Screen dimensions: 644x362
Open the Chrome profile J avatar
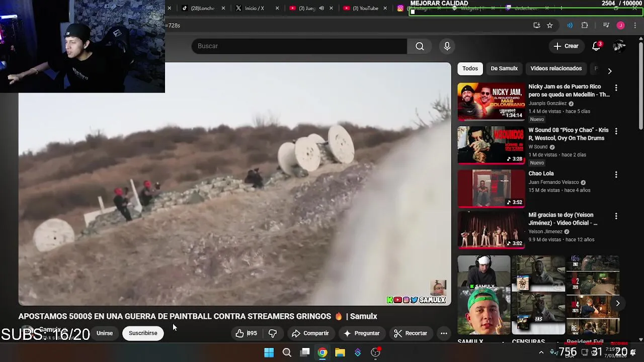(x=621, y=25)
